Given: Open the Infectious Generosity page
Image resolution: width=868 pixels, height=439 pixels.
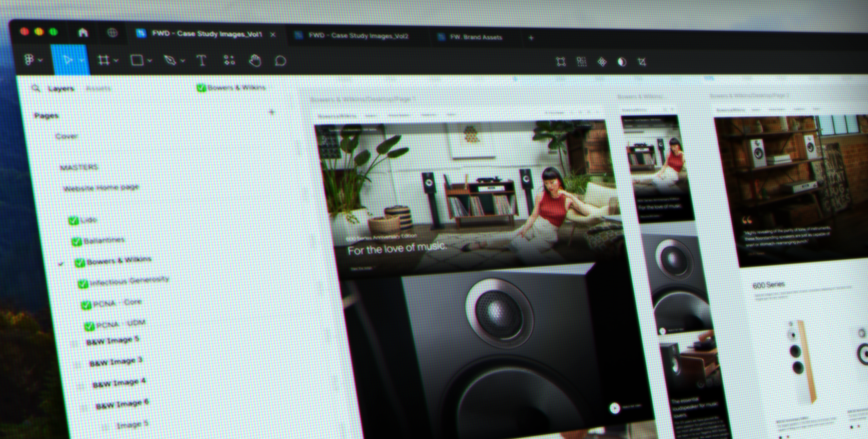Looking at the screenshot, I should click(129, 281).
